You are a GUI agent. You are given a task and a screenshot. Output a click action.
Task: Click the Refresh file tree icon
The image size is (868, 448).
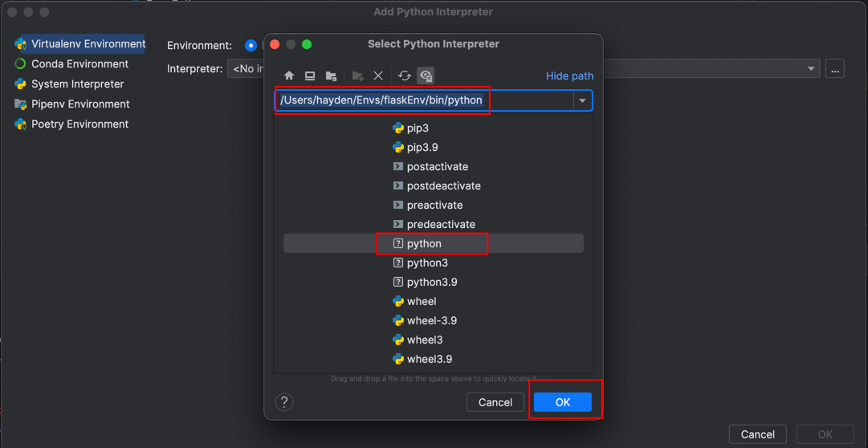405,75
